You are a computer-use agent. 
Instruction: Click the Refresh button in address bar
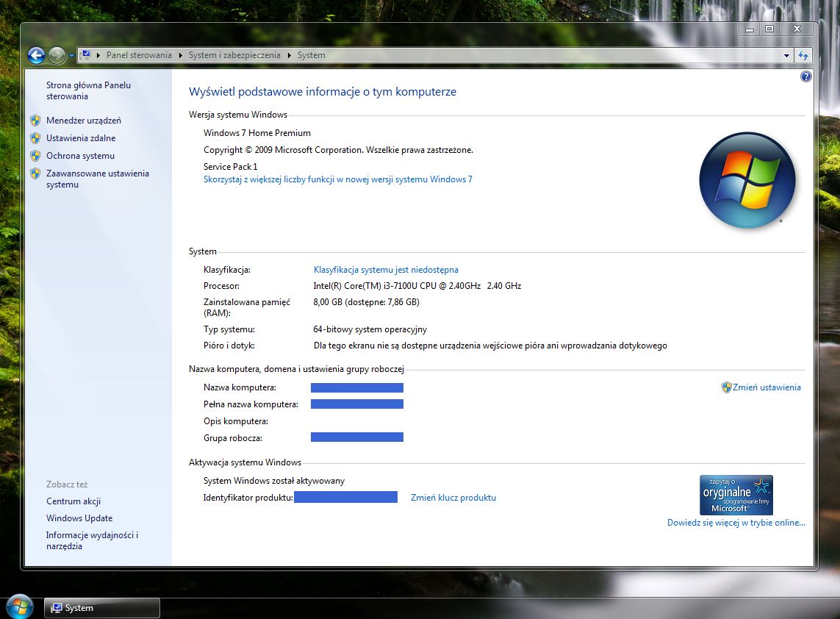coord(803,55)
